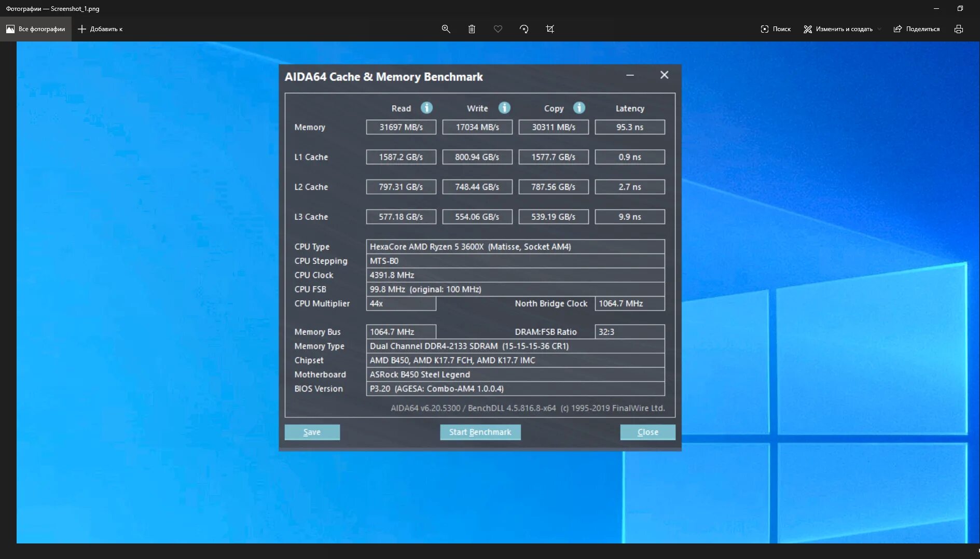The width and height of the screenshot is (980, 559).
Task: Click the AIDA64 version footer text
Action: tap(528, 408)
